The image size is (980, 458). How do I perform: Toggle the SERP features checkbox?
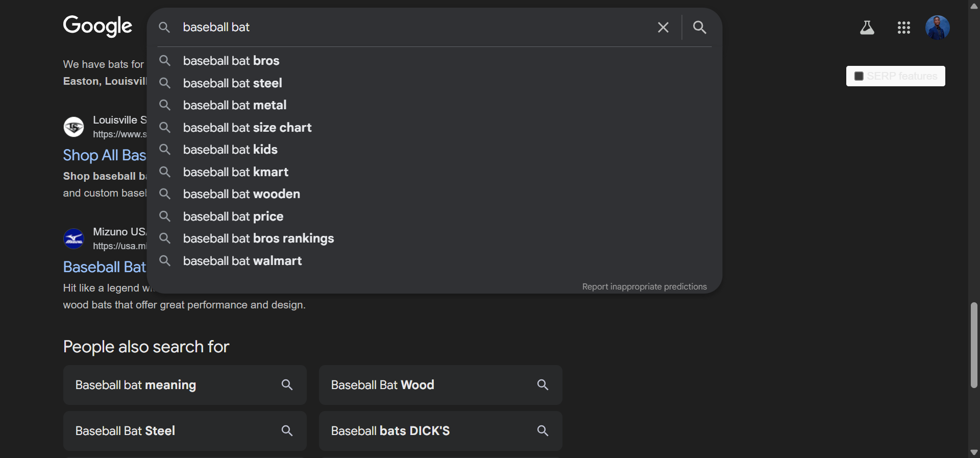pyautogui.click(x=859, y=76)
